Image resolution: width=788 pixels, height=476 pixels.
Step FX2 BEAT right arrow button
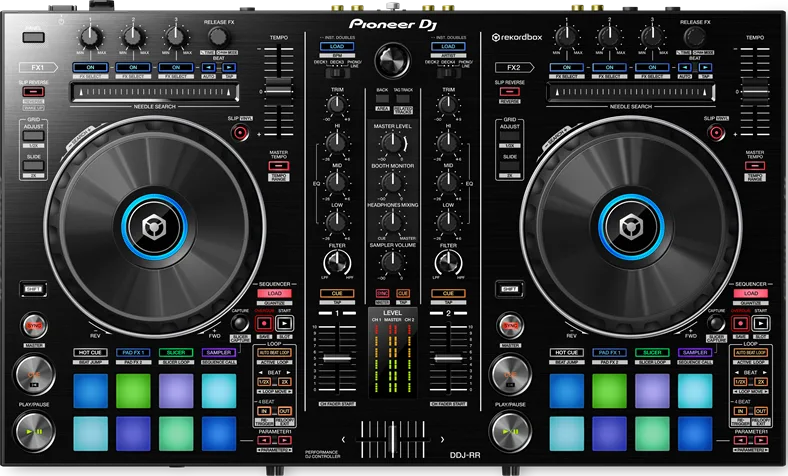(x=706, y=67)
